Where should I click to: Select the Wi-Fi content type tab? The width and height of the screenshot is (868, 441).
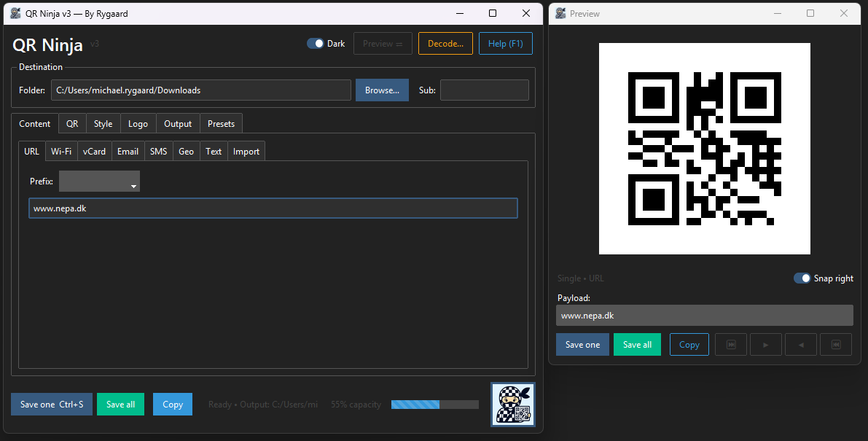[61, 152]
